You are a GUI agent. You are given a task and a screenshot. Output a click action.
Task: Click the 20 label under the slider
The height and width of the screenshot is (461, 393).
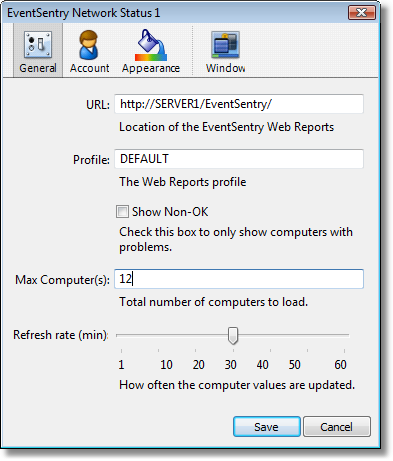[x=198, y=365]
